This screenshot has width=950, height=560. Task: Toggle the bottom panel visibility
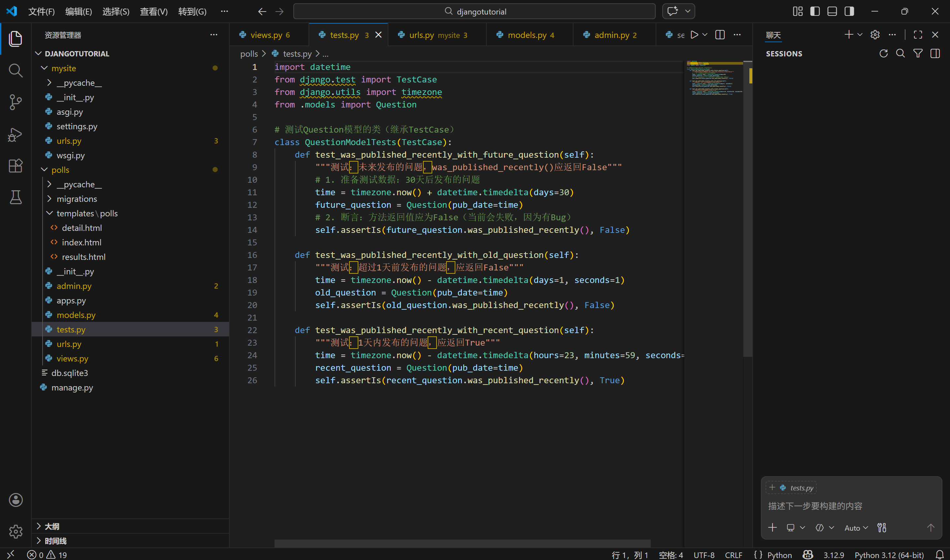(832, 11)
